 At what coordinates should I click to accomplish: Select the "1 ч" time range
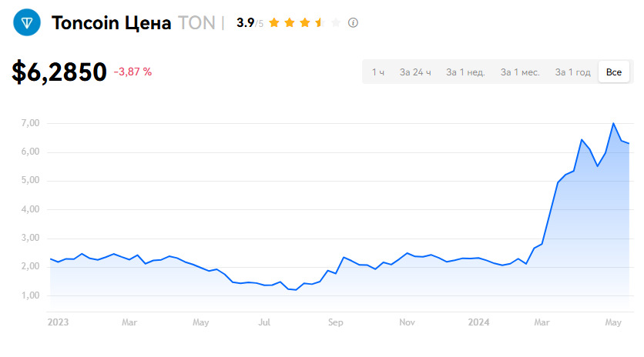pos(378,72)
